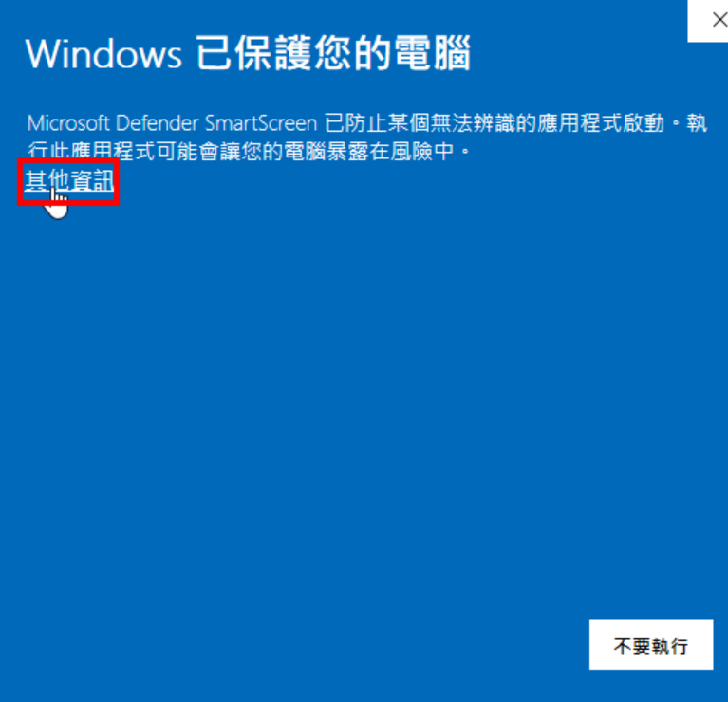728x702 pixels.
Task: Click the empty blue area of the dialog
Action: pyautogui.click(x=364, y=395)
